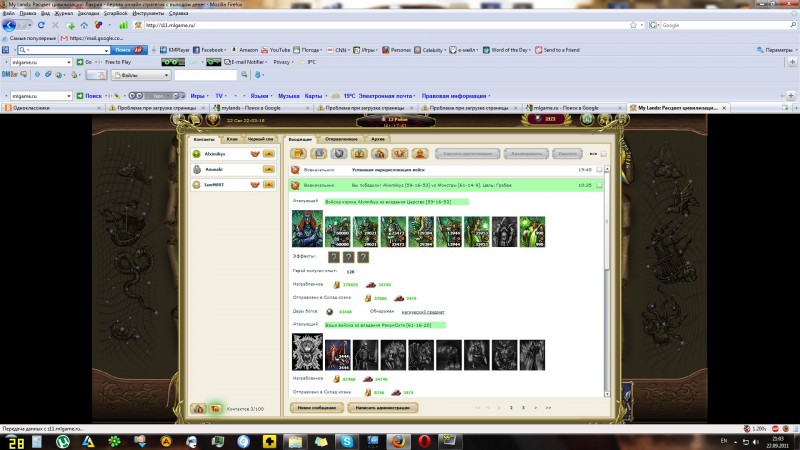
Task: Open Электронная почта dropdown
Action: (x=387, y=96)
